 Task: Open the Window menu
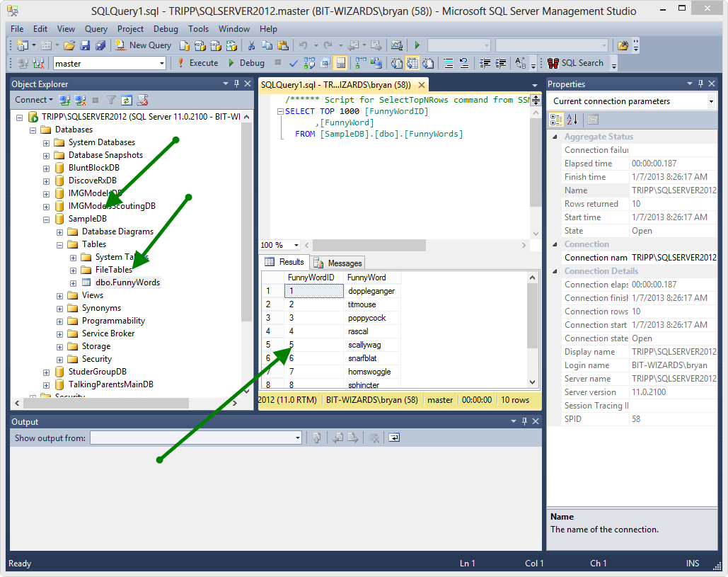(x=234, y=29)
